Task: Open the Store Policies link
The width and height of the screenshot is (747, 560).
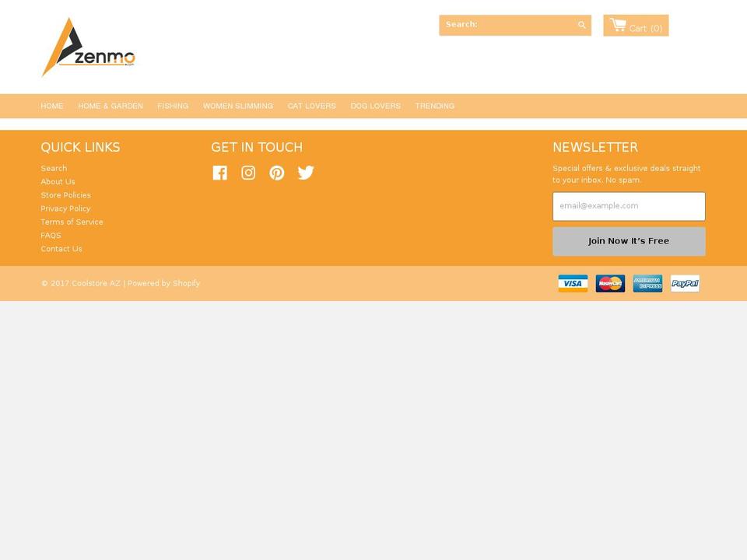Action: coord(65,194)
